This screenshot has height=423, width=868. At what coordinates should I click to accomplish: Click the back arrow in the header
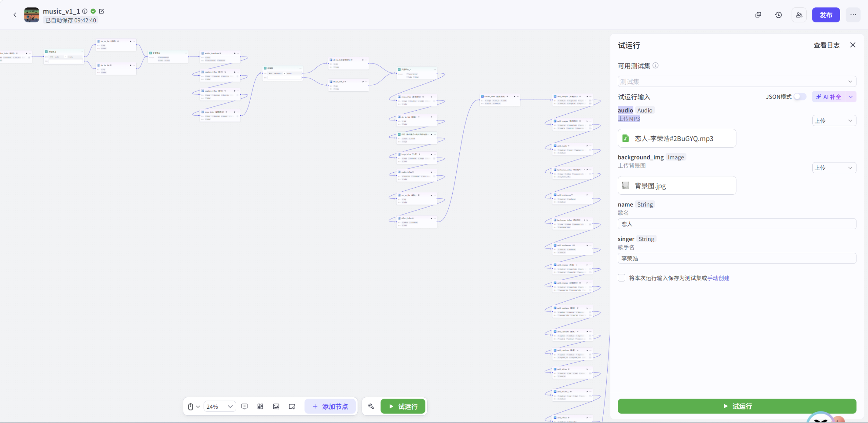pyautogui.click(x=15, y=15)
